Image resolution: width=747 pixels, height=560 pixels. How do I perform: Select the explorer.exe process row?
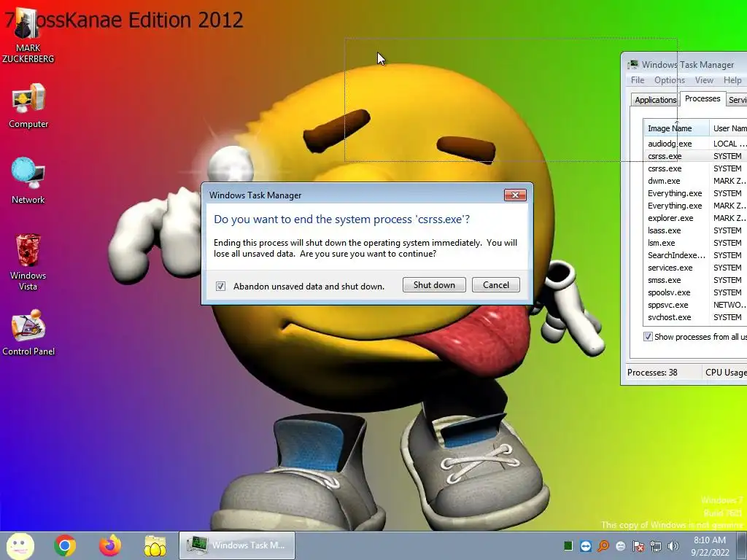695,217
